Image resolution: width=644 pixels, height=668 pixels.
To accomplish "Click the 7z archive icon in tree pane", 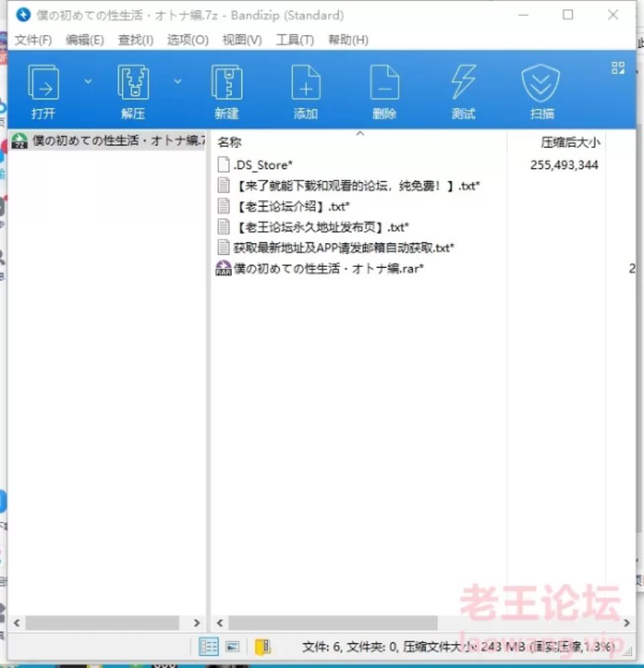I will [x=19, y=141].
